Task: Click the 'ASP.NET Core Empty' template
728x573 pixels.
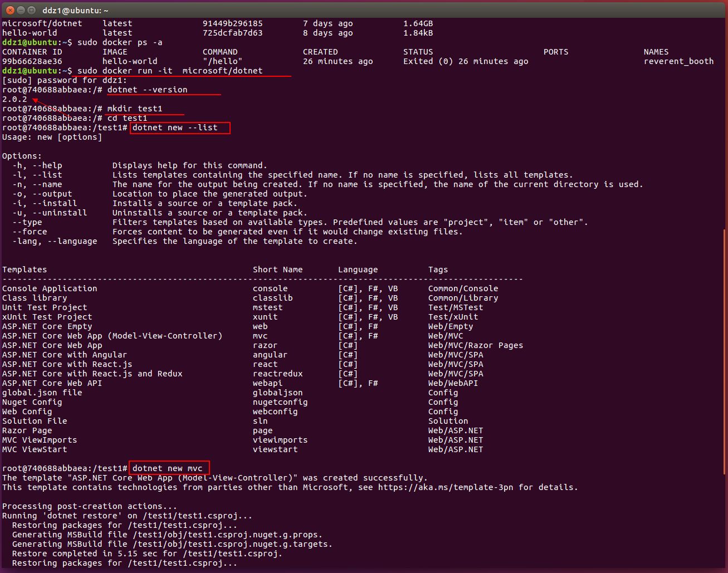Action: tap(47, 326)
